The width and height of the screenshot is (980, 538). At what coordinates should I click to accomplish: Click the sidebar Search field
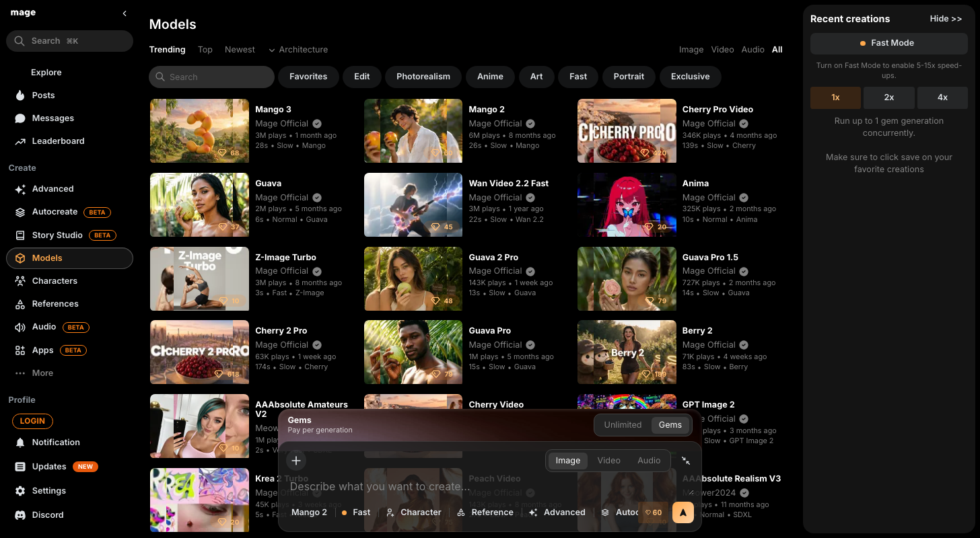[x=69, y=41]
